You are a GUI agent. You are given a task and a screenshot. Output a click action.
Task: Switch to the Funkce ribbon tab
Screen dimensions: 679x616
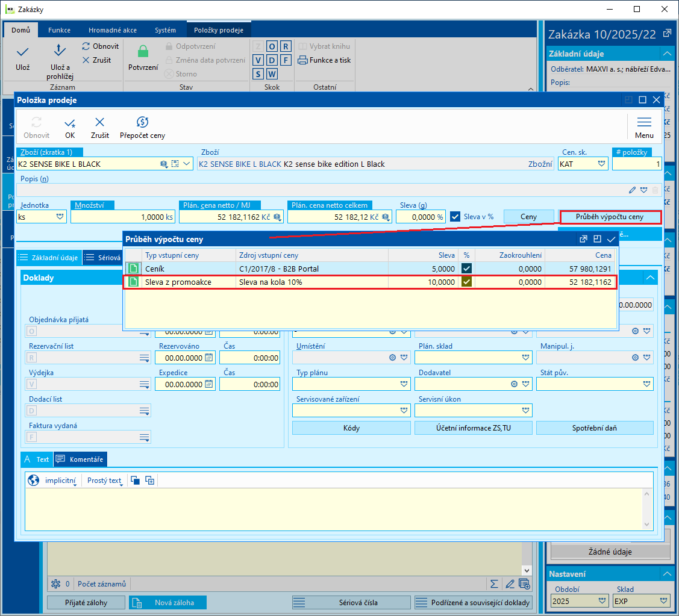(59, 30)
